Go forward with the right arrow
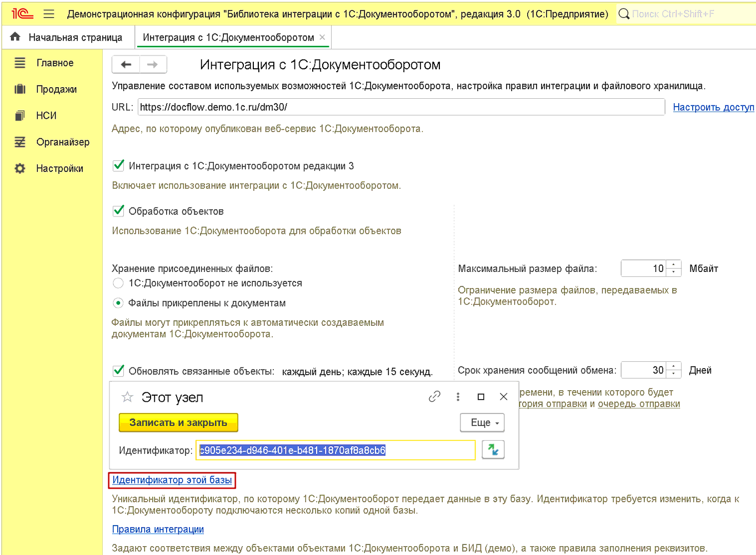 coord(153,65)
